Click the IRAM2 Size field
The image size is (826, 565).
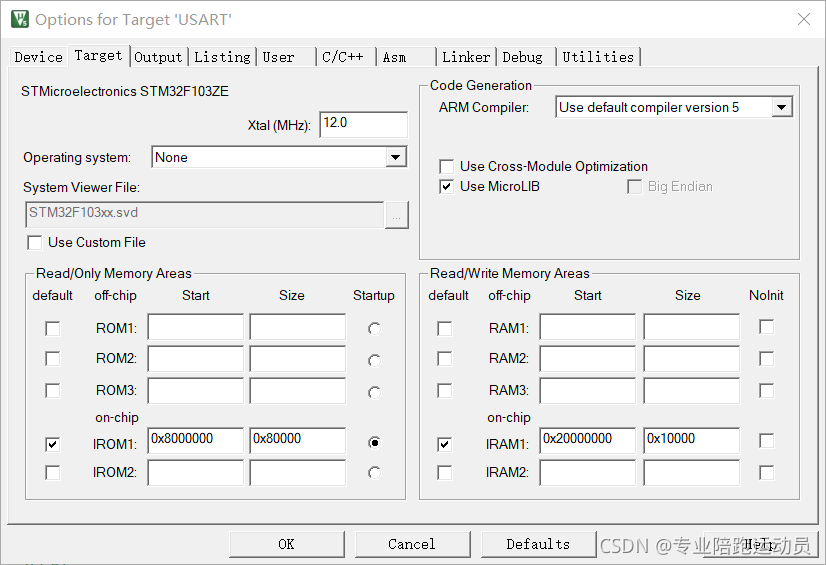point(692,472)
